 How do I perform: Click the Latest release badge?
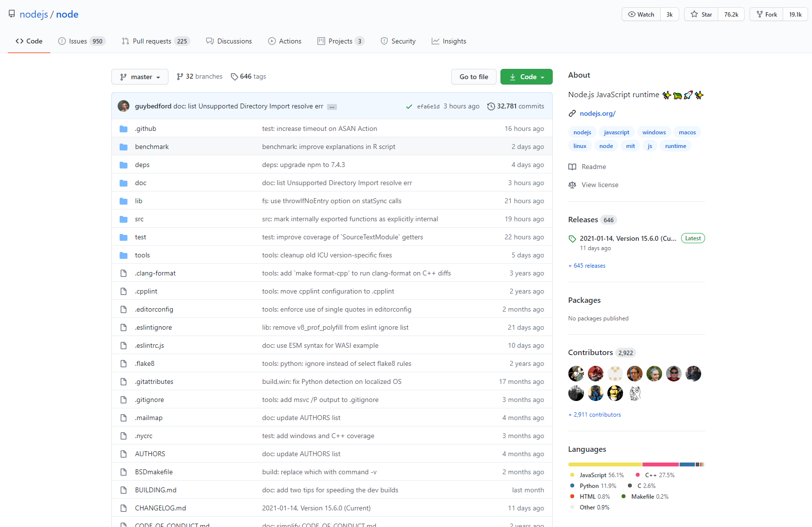(693, 238)
